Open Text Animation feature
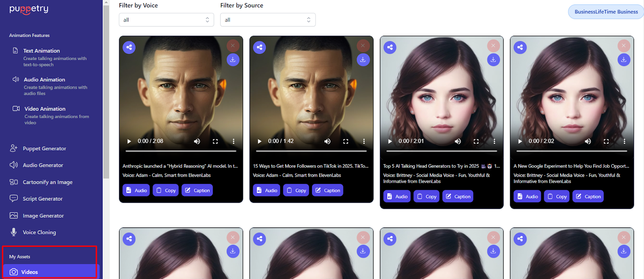644x279 pixels. click(50, 57)
